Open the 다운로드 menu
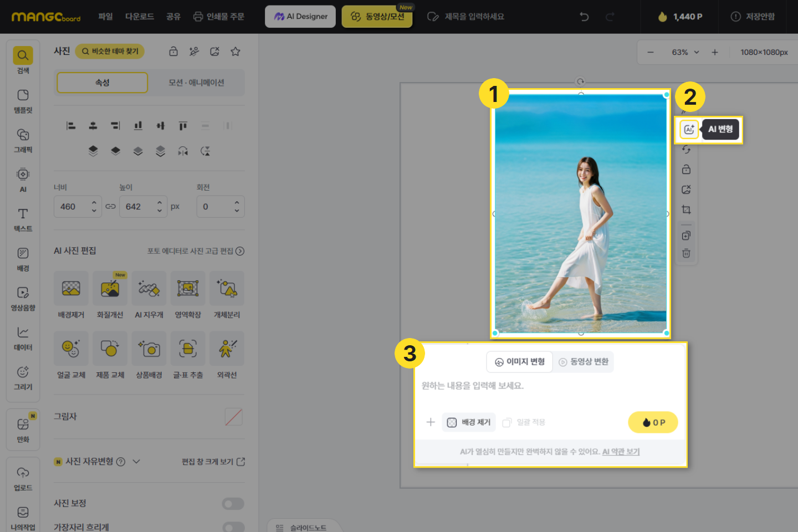798x532 pixels. click(140, 17)
